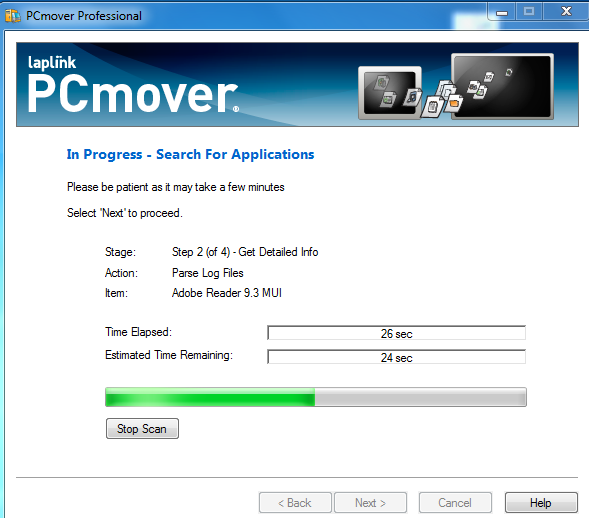Click the green scan progress bar
The width and height of the screenshot is (589, 518).
point(316,397)
